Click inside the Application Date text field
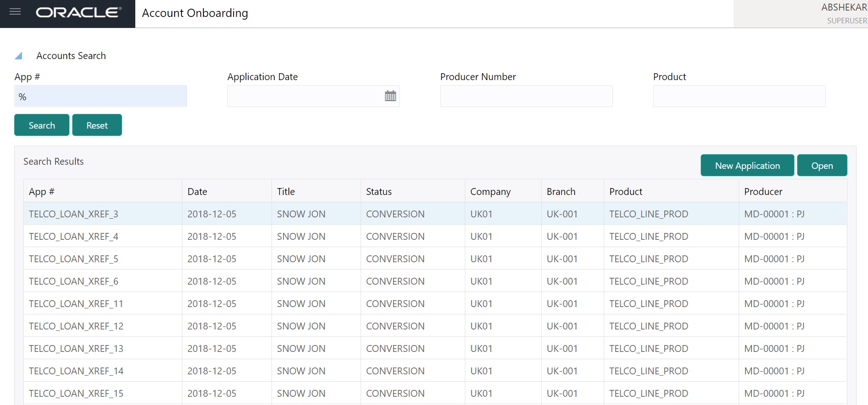The width and height of the screenshot is (868, 405). click(x=304, y=96)
